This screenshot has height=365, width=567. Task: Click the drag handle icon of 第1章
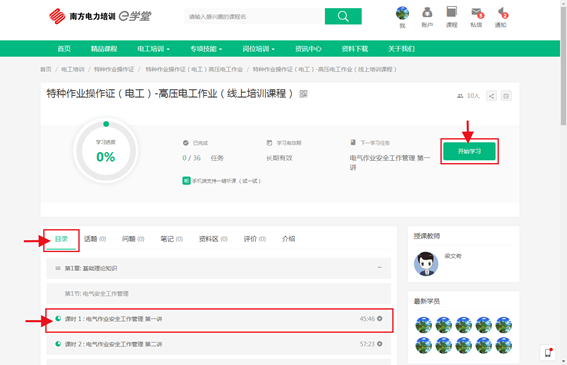pos(58,268)
